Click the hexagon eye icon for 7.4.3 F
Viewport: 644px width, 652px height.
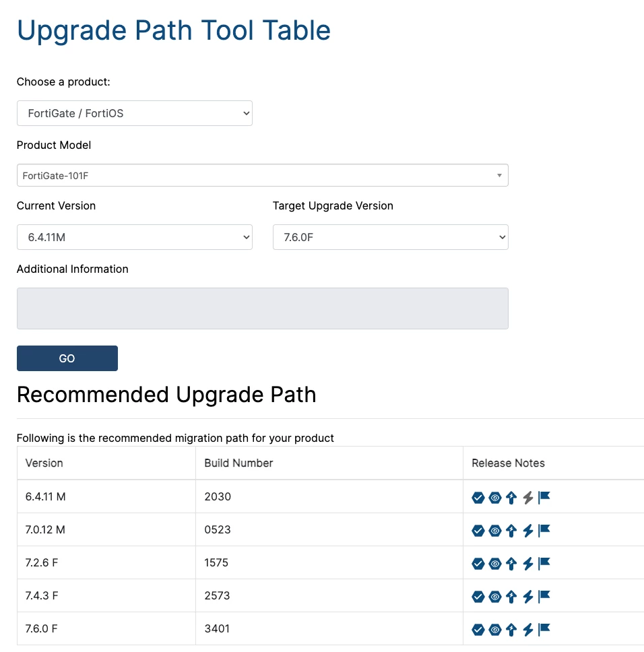tap(494, 597)
